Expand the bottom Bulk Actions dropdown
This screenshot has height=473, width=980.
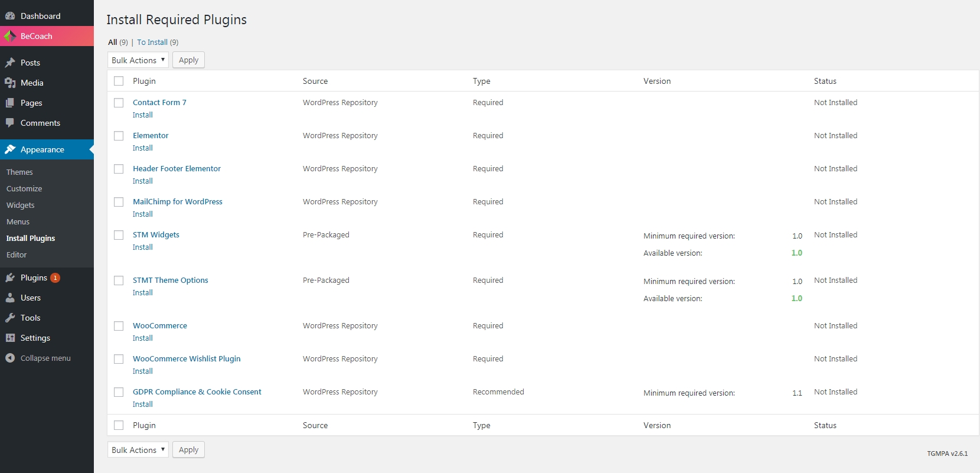[138, 450]
